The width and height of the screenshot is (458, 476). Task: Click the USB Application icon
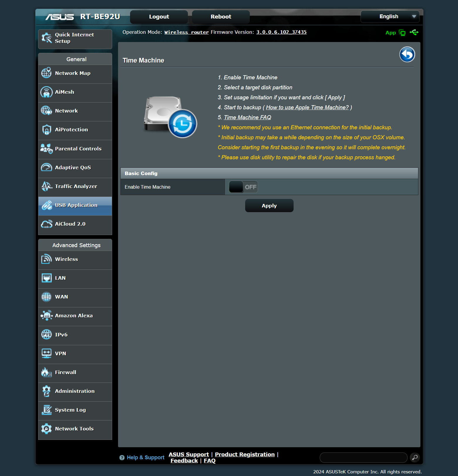[46, 205]
